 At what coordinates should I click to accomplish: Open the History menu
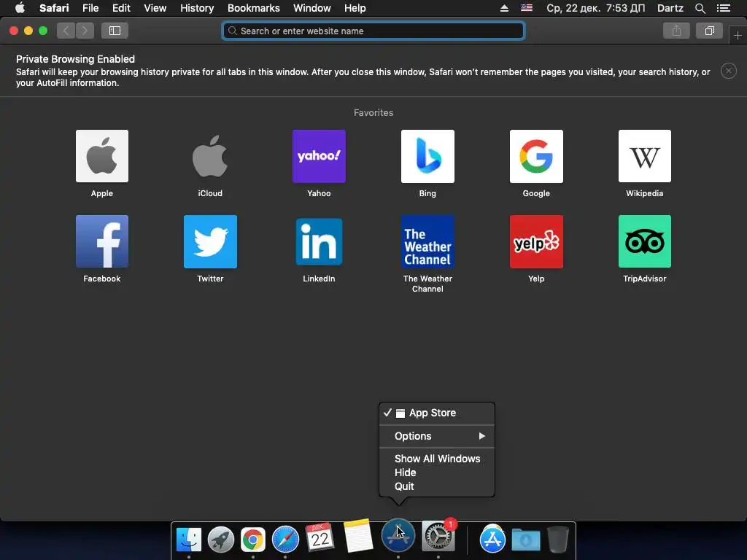click(x=197, y=8)
